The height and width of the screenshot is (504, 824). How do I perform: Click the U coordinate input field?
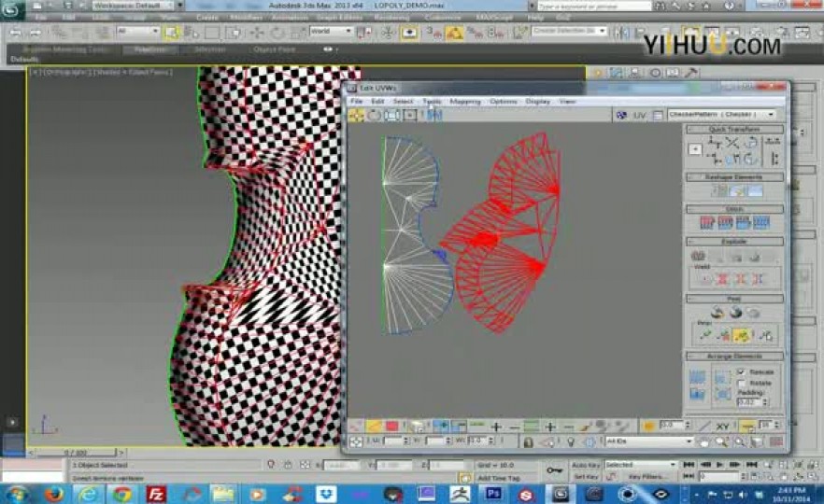pyautogui.click(x=393, y=441)
